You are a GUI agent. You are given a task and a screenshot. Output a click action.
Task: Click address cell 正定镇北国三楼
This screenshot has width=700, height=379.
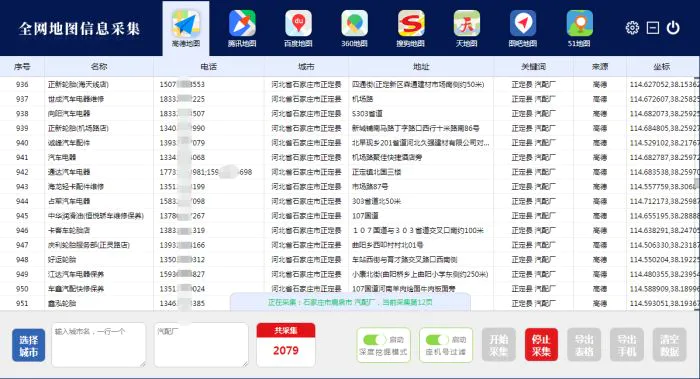376,172
